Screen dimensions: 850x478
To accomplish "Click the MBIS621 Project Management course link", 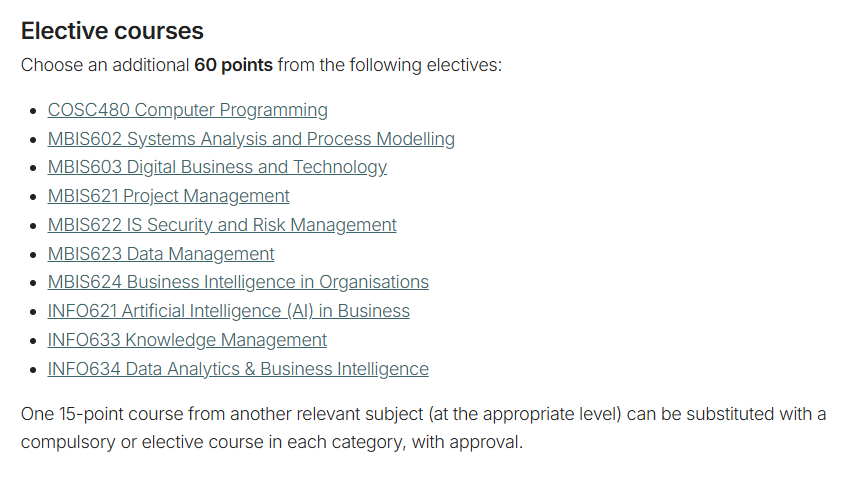I will click(168, 196).
